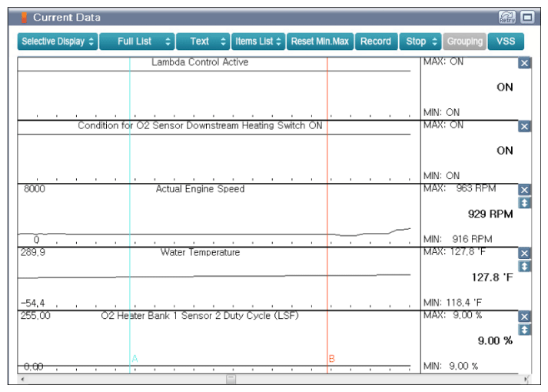The image size is (548, 392).
Task: Rescale the Water Temperature graph
Action: (x=524, y=267)
